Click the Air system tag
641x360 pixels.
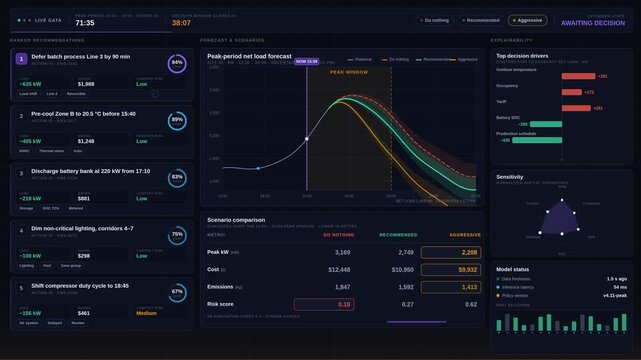click(x=29, y=323)
